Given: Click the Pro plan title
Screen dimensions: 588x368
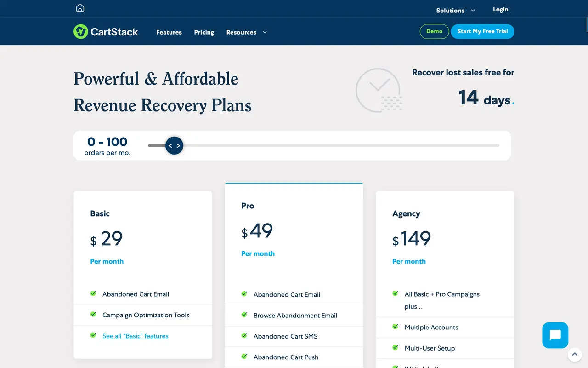Looking at the screenshot, I should click(248, 206).
